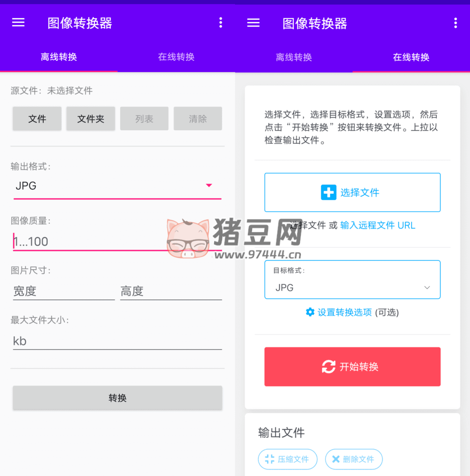Click the gear icon for 设置转换选项
This screenshot has width=470, height=476.
point(310,312)
